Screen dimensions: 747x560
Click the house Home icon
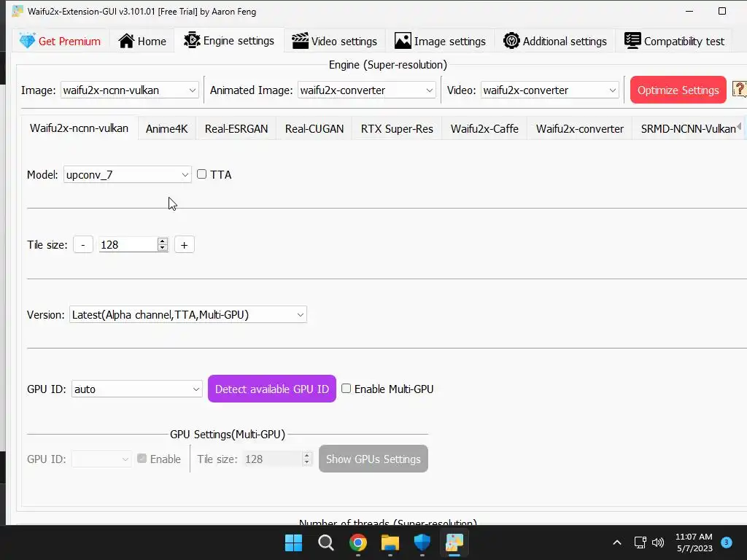coord(126,41)
